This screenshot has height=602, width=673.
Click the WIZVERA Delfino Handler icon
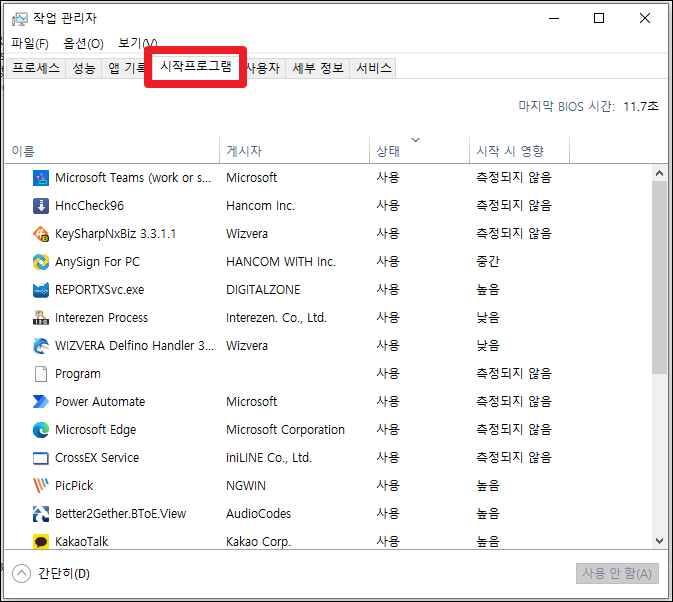(41, 346)
